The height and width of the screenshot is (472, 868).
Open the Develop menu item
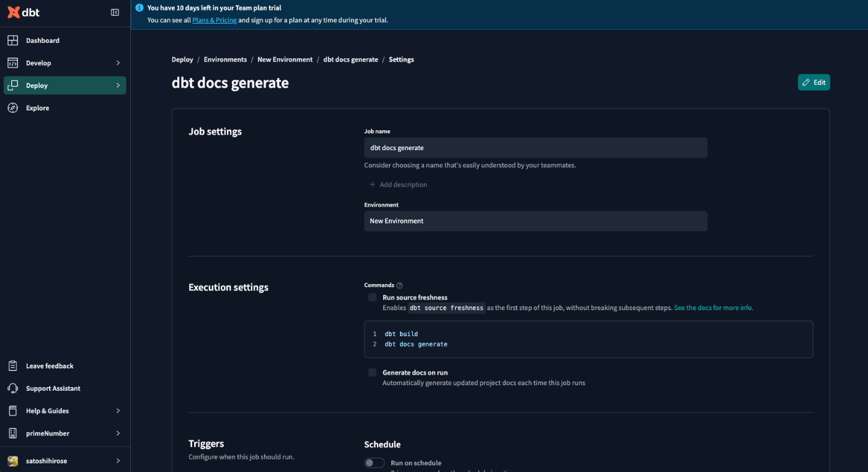pyautogui.click(x=65, y=63)
